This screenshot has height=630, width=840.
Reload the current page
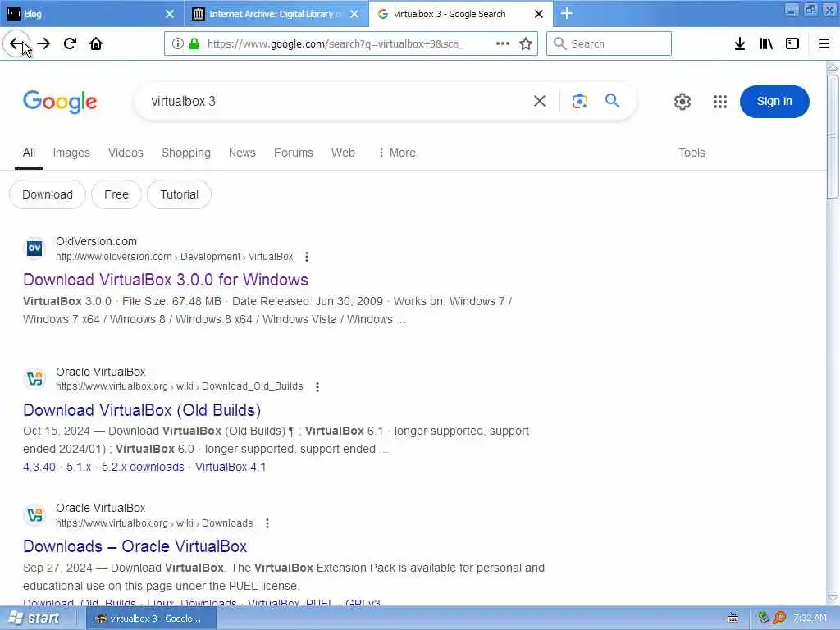[x=70, y=44]
